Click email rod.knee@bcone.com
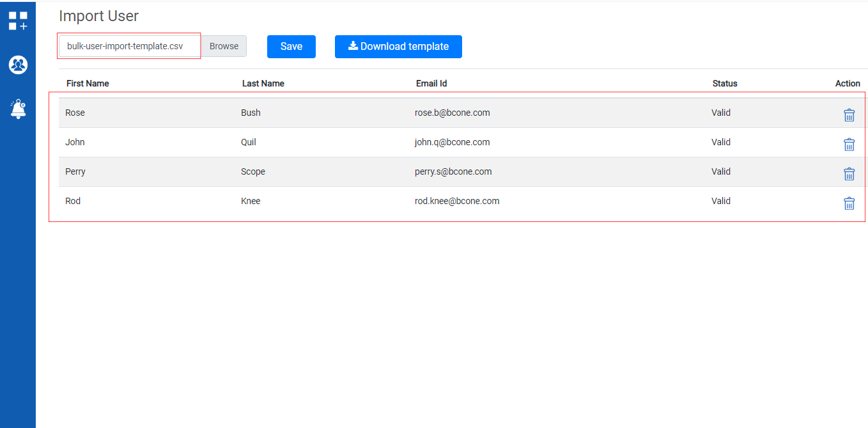868x428 pixels. (457, 201)
